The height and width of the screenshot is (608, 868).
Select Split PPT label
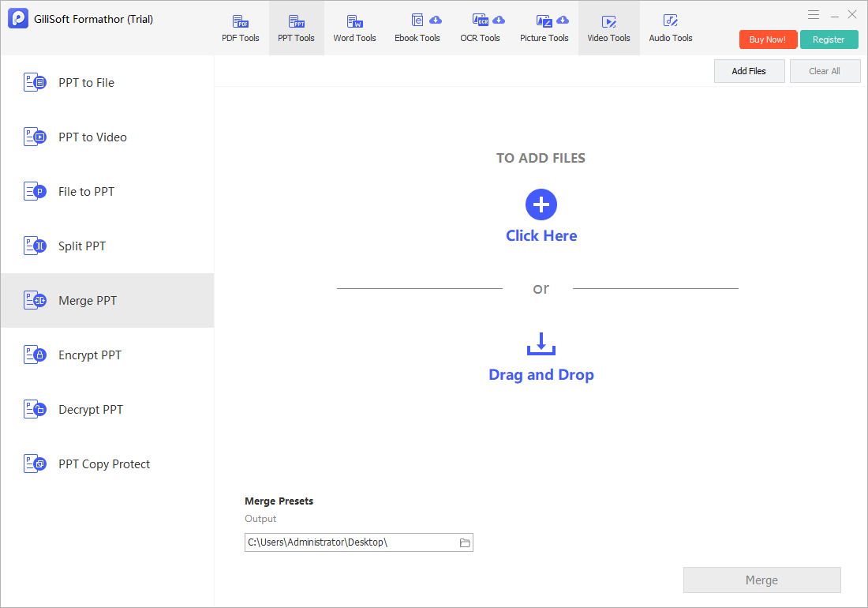(82, 246)
